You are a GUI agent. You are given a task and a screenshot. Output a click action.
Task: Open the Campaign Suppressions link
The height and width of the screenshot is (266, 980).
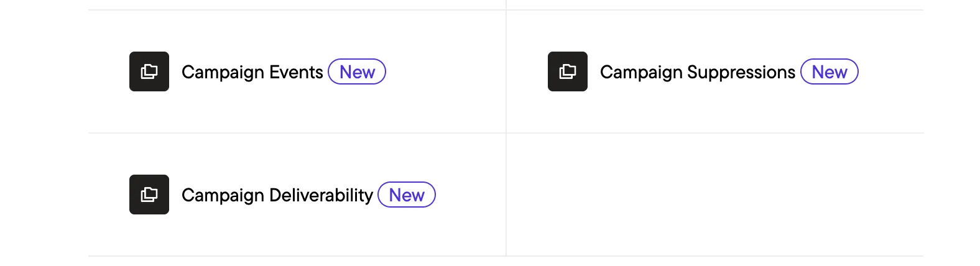click(x=698, y=72)
